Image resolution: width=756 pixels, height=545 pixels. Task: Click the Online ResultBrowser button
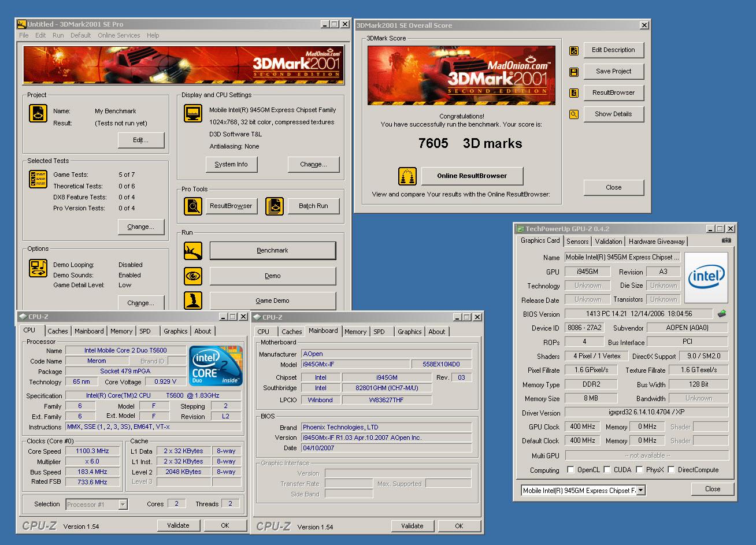coord(472,176)
